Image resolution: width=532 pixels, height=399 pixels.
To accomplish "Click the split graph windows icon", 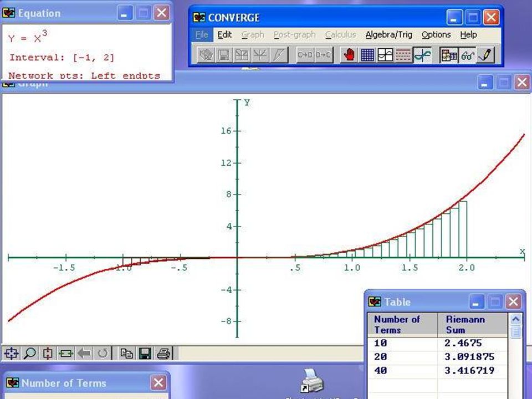I will [x=385, y=55].
